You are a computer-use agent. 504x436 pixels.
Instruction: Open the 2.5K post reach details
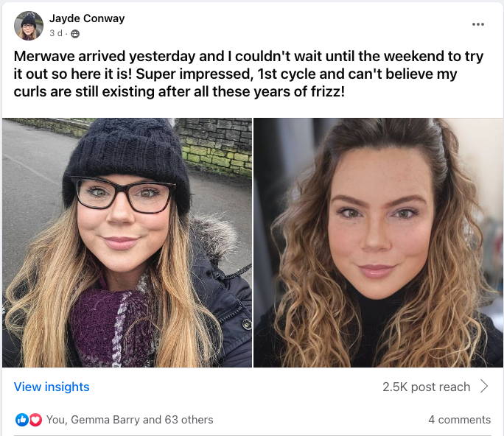[426, 387]
